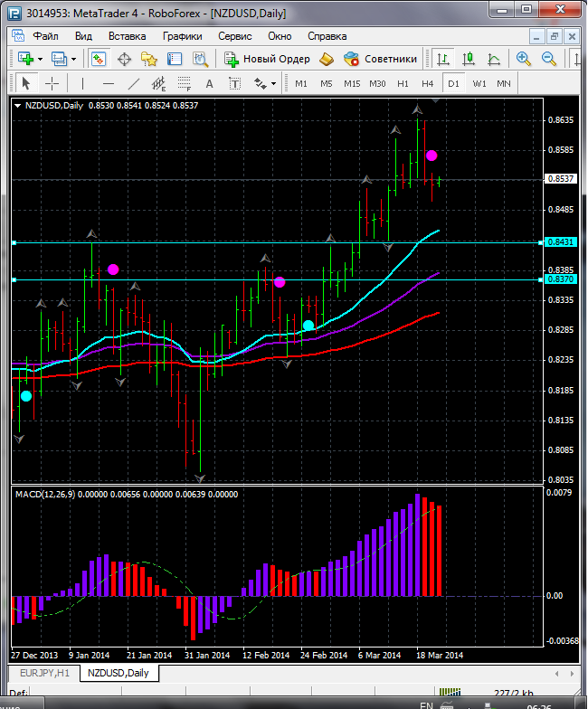This screenshot has width=588, height=709.
Task: Open the Файл menu
Action: click(45, 36)
